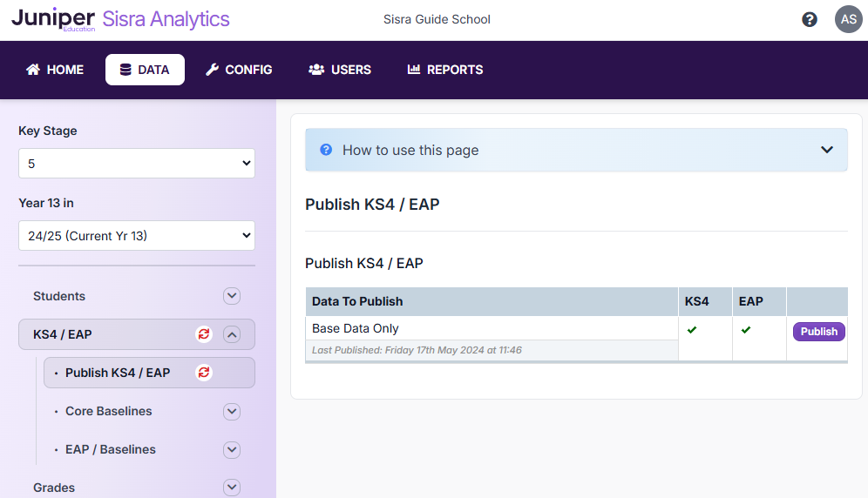Click the refresh icon beside Publish KS4 / EAP
The image size is (868, 498).
coord(204,373)
